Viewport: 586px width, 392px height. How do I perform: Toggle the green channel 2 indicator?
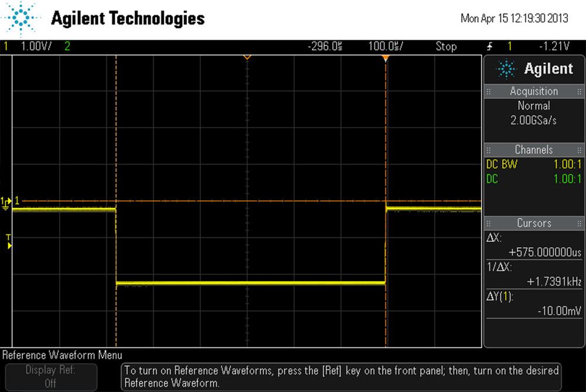tap(67, 46)
